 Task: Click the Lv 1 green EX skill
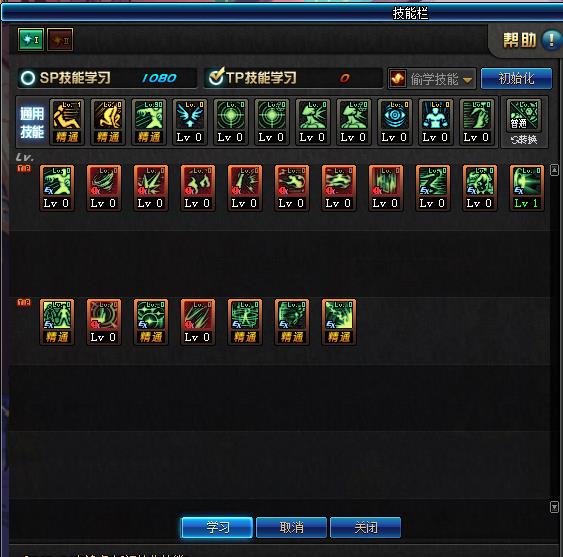point(526,188)
